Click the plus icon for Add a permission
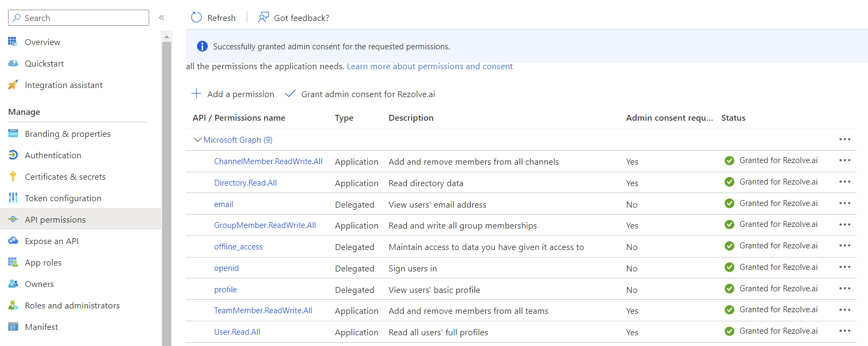This screenshot has width=868, height=346. pos(196,93)
